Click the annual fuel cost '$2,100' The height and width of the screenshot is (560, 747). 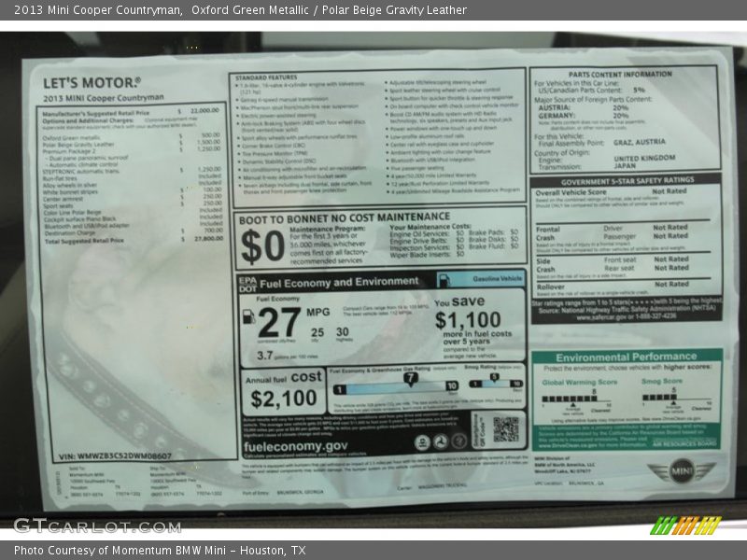click(x=284, y=399)
